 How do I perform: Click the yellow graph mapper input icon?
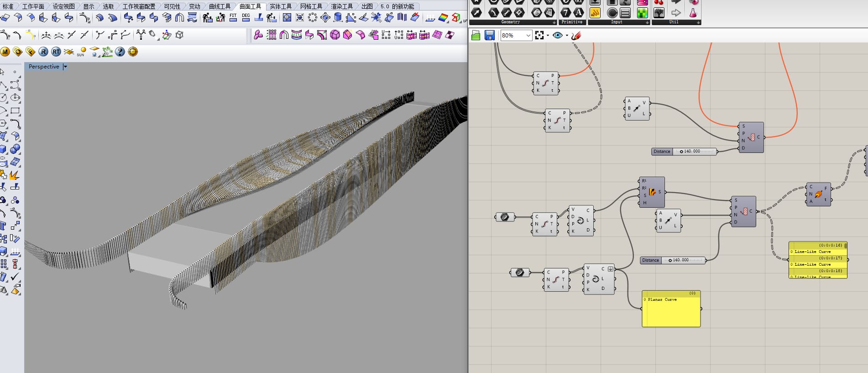point(595,13)
